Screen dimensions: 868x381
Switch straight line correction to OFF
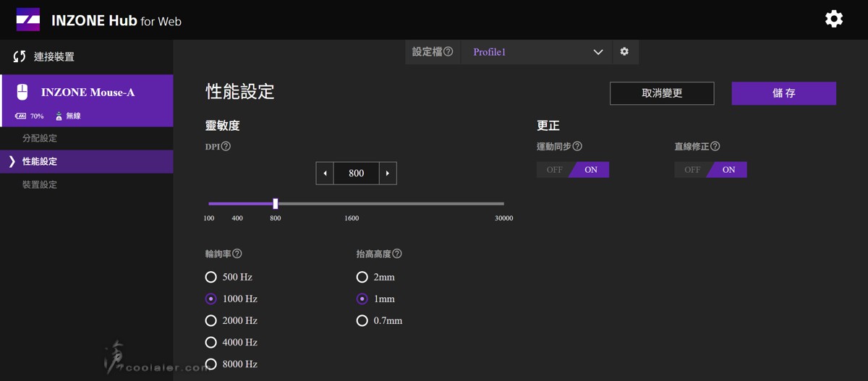pyautogui.click(x=692, y=170)
